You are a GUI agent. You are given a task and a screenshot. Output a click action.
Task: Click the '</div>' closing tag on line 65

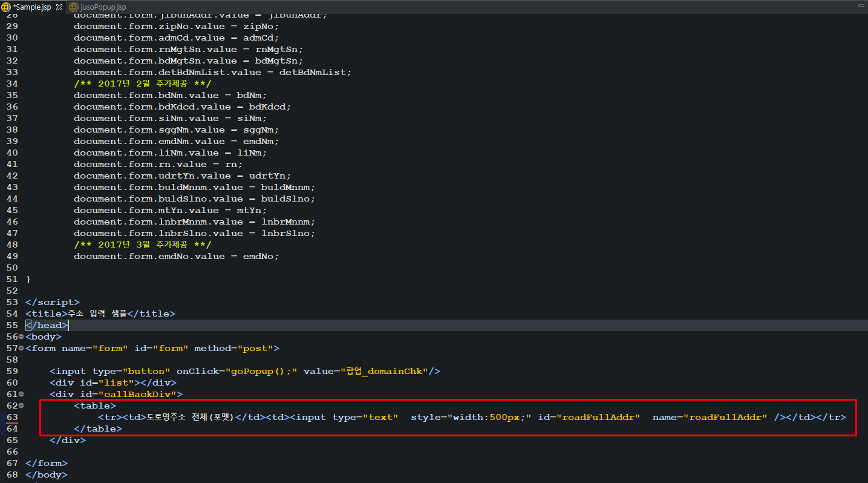[67, 440]
